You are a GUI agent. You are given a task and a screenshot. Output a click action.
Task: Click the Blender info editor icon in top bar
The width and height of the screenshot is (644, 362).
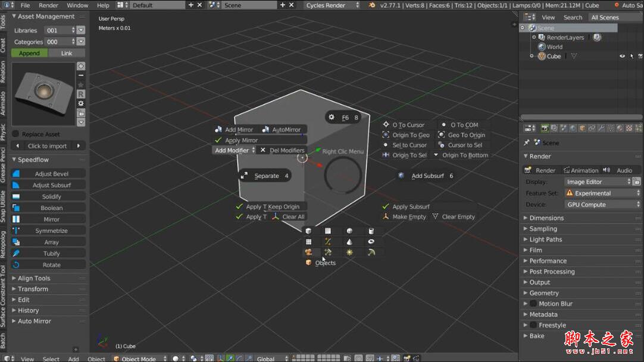[8, 5]
